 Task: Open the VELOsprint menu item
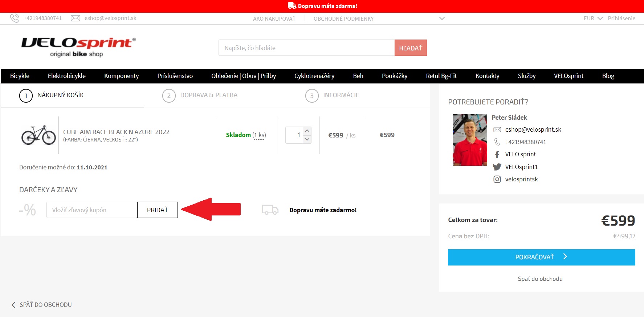coord(569,76)
